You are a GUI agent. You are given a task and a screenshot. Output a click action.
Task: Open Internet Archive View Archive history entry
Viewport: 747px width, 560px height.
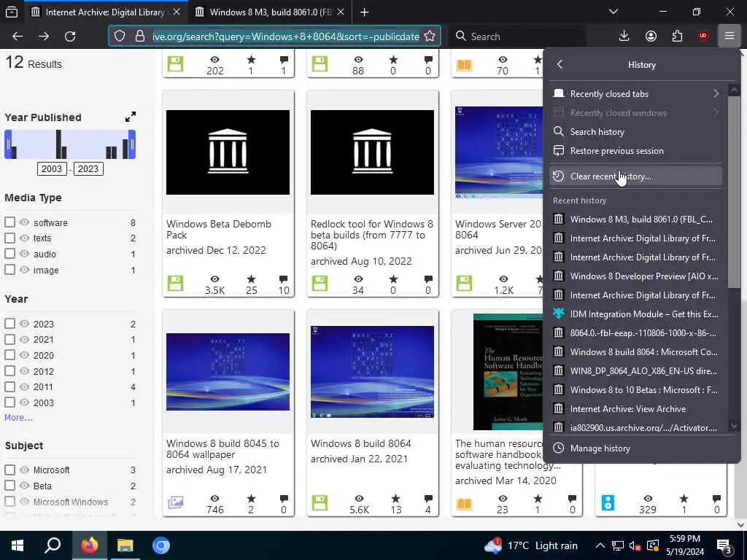pos(636,409)
